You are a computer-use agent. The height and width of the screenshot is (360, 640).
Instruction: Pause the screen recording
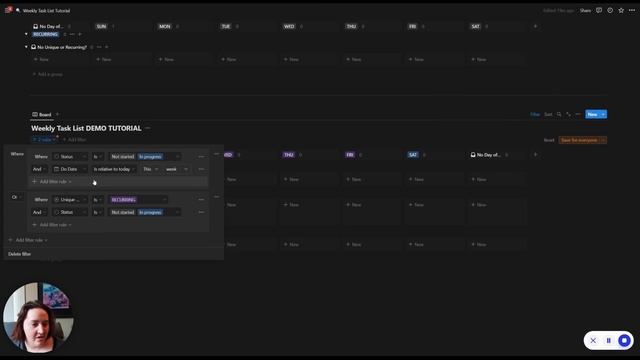click(609, 340)
